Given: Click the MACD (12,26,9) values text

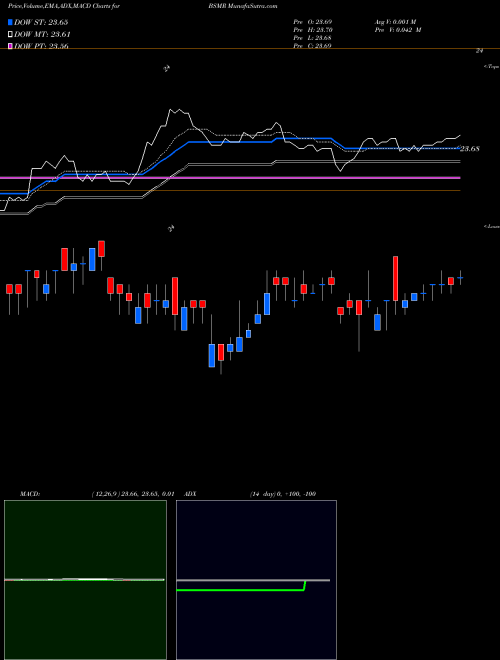Looking at the screenshot, I should tap(132, 494).
